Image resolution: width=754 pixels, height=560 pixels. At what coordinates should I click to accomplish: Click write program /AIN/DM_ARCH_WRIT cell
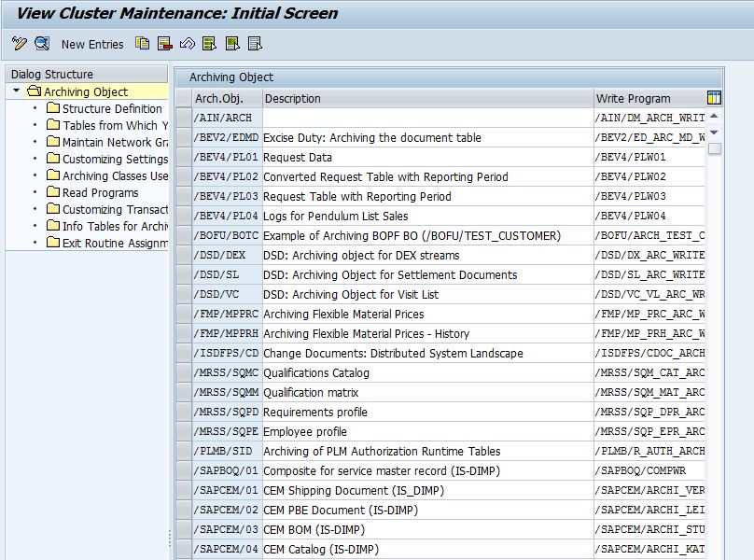(x=649, y=118)
